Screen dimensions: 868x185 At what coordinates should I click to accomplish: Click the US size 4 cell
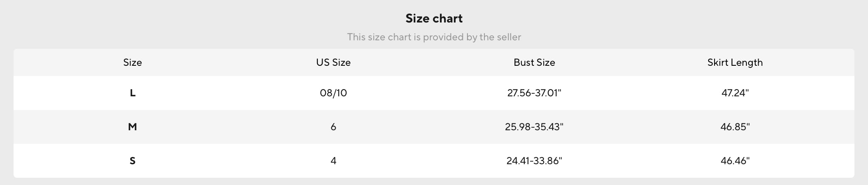pyautogui.click(x=333, y=161)
